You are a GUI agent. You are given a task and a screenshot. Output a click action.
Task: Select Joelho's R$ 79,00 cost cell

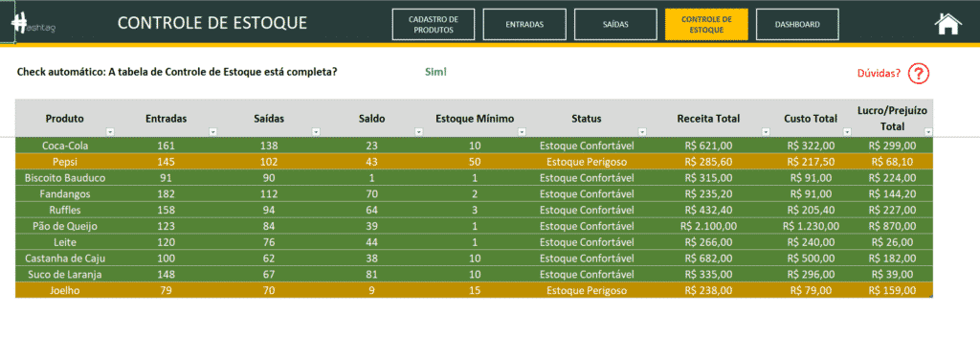coord(812,291)
